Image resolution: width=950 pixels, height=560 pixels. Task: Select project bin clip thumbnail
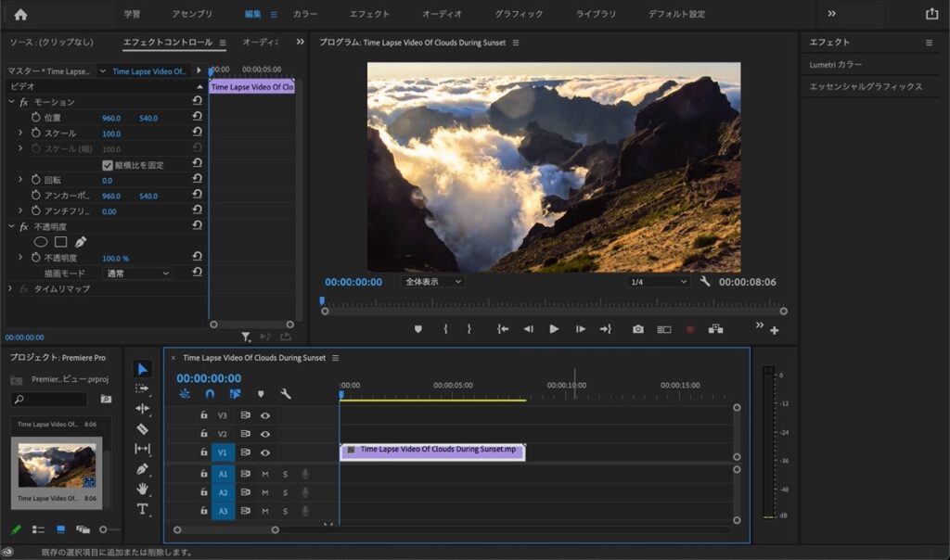57,465
